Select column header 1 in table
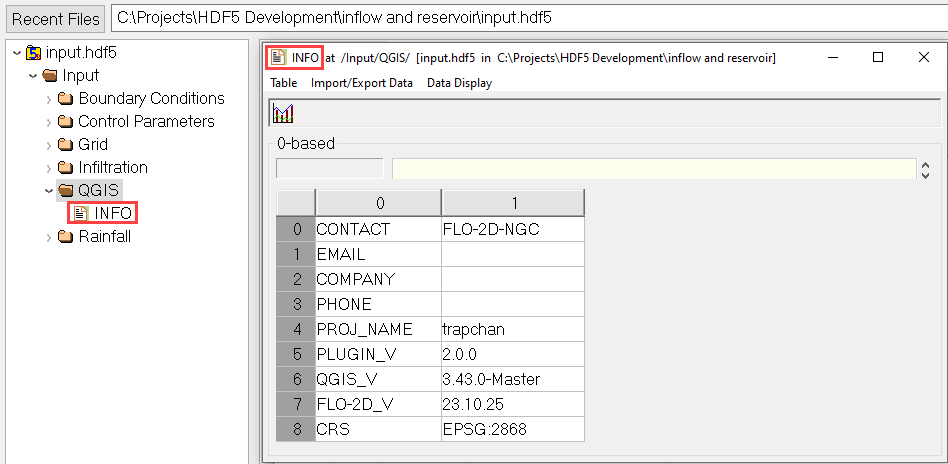This screenshot has width=948, height=464. tap(512, 203)
